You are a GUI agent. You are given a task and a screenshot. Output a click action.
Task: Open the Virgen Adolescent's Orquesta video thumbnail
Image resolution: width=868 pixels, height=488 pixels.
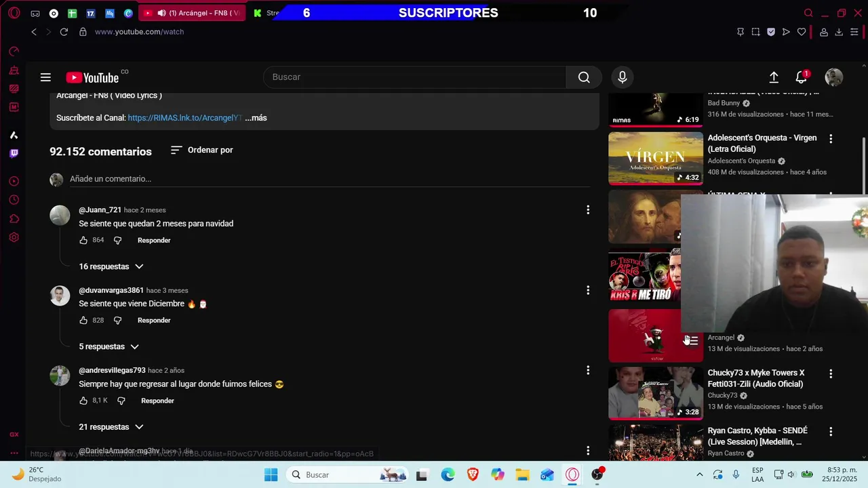click(x=656, y=158)
